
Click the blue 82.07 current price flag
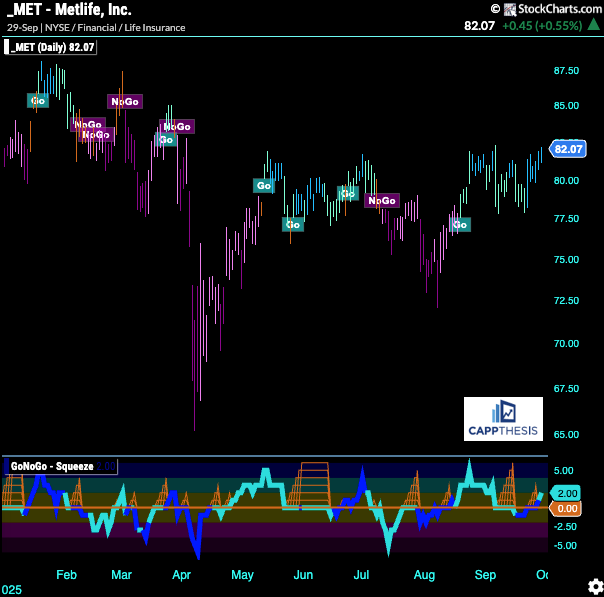point(568,149)
